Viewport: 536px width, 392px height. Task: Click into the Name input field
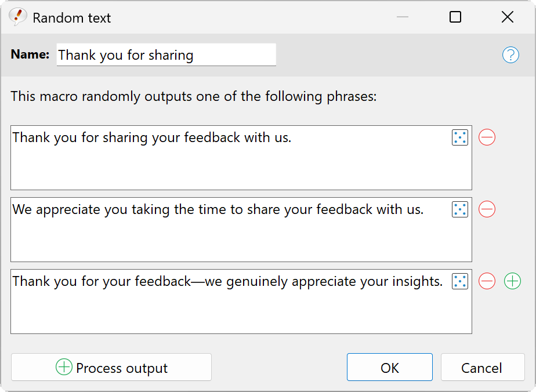pos(166,55)
